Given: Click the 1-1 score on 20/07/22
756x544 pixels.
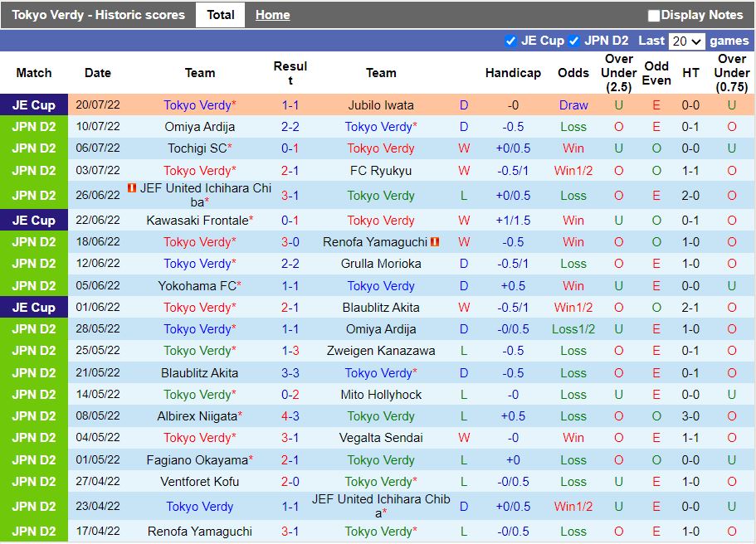Looking at the screenshot, I should pos(290,105).
